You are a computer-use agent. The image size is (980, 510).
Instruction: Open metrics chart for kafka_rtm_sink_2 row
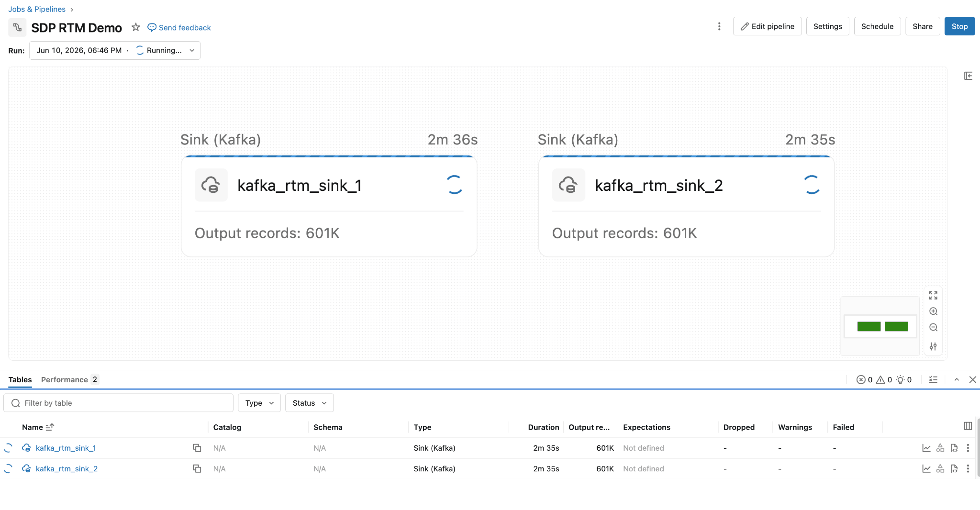[x=926, y=468]
